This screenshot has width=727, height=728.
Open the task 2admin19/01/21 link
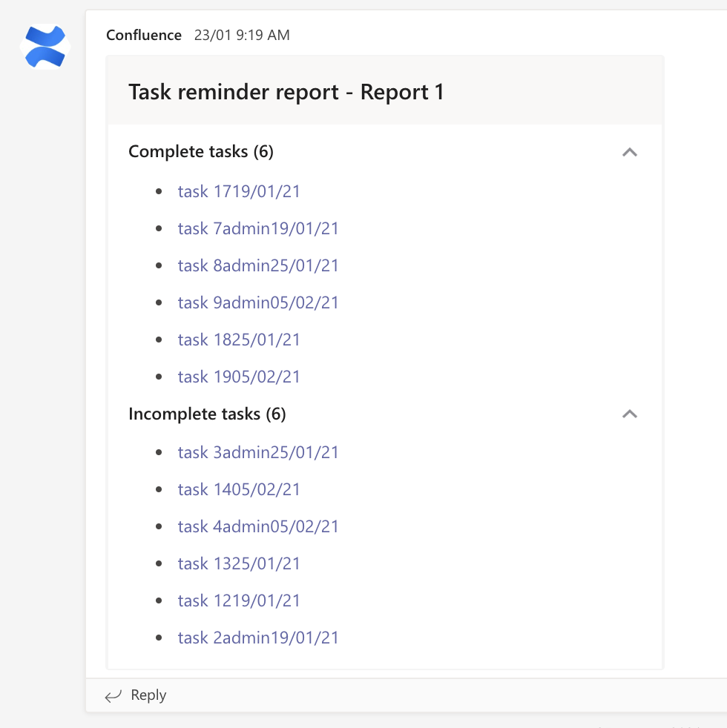258,638
